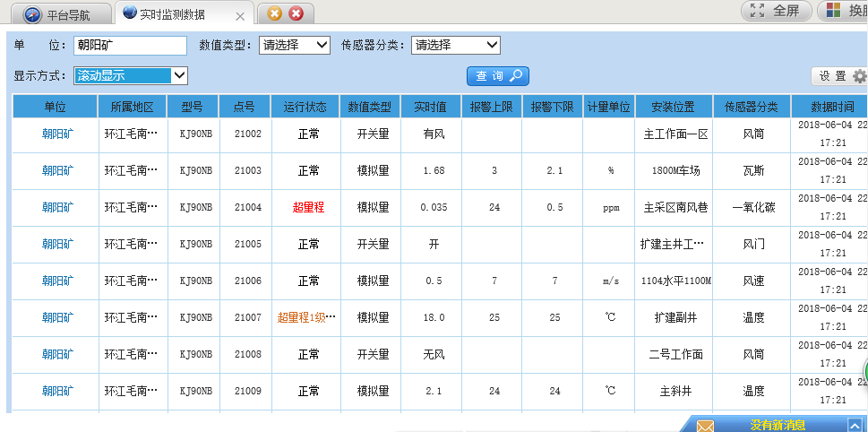Open 朝阳矿 link in row 21007
The width and height of the screenshot is (868, 432).
point(57,317)
